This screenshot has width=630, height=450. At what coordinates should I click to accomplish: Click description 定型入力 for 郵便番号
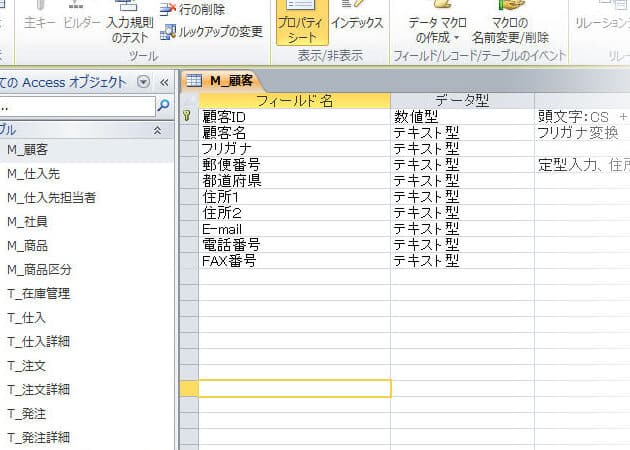coord(583,165)
